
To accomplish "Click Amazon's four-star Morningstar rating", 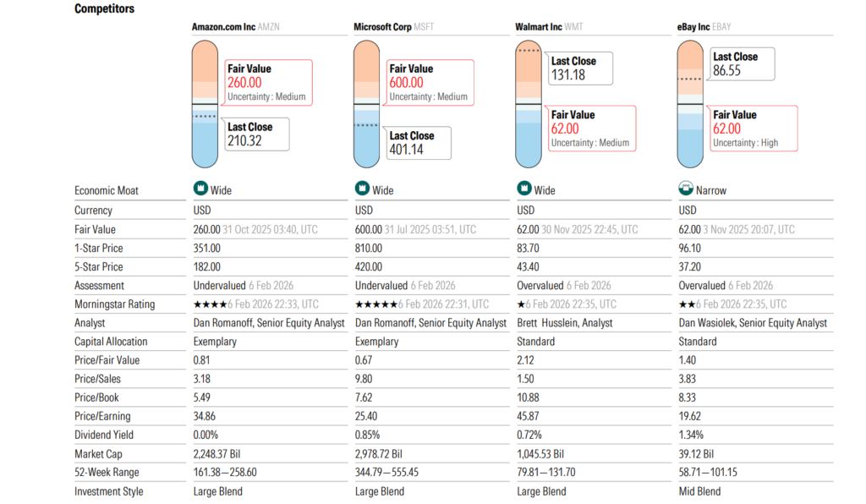I will coord(211,304).
